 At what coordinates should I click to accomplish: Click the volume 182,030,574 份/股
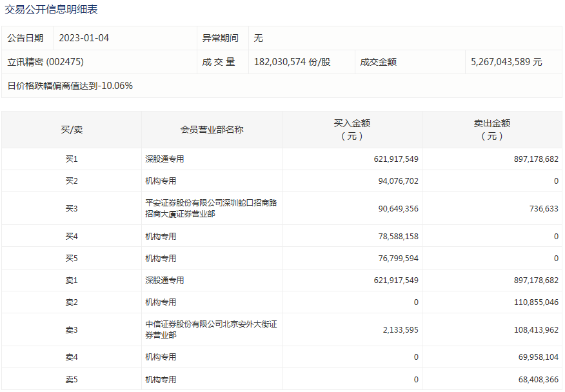[x=292, y=62]
